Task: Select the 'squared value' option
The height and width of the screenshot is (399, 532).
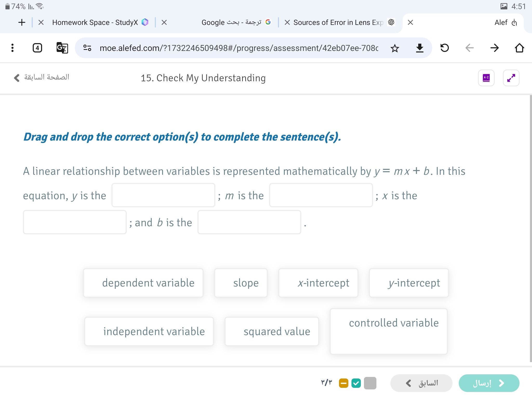Action: 272,331
